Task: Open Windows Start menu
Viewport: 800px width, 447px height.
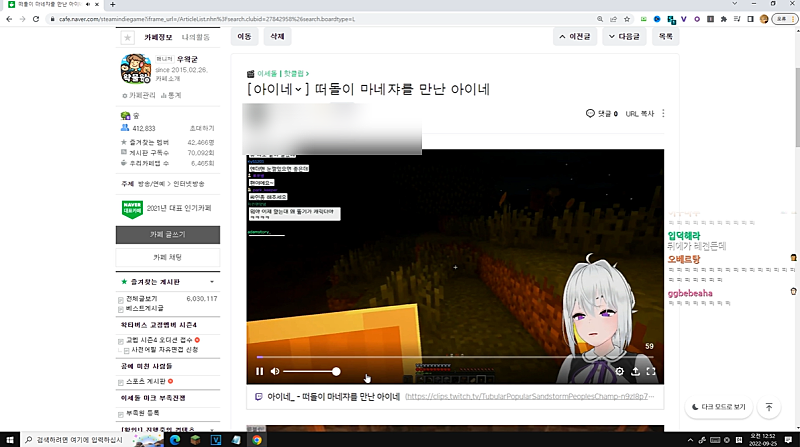Action: click(10, 439)
